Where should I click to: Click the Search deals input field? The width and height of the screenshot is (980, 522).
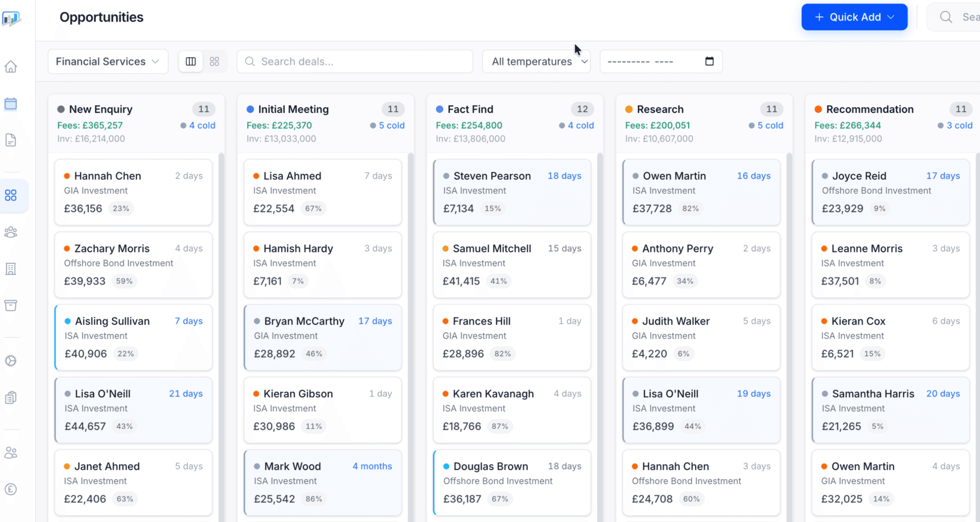[354, 61]
